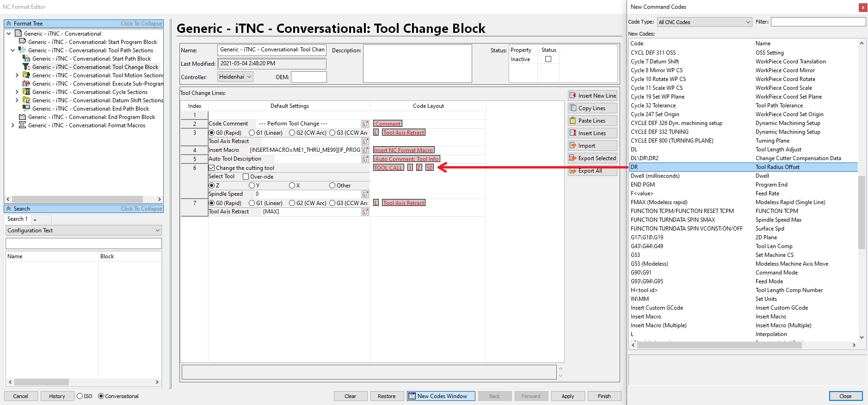Collapse the Search panel header
Viewport: 868px width, 405px height.
(x=84, y=209)
